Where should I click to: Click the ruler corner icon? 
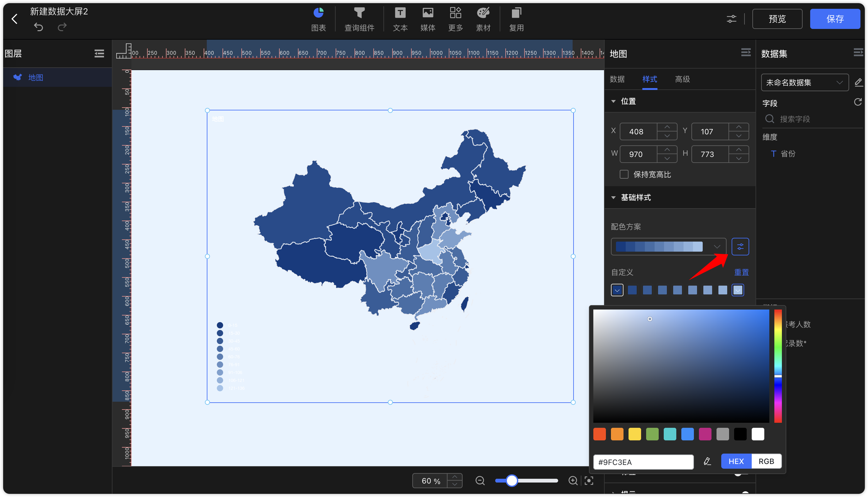(x=124, y=51)
